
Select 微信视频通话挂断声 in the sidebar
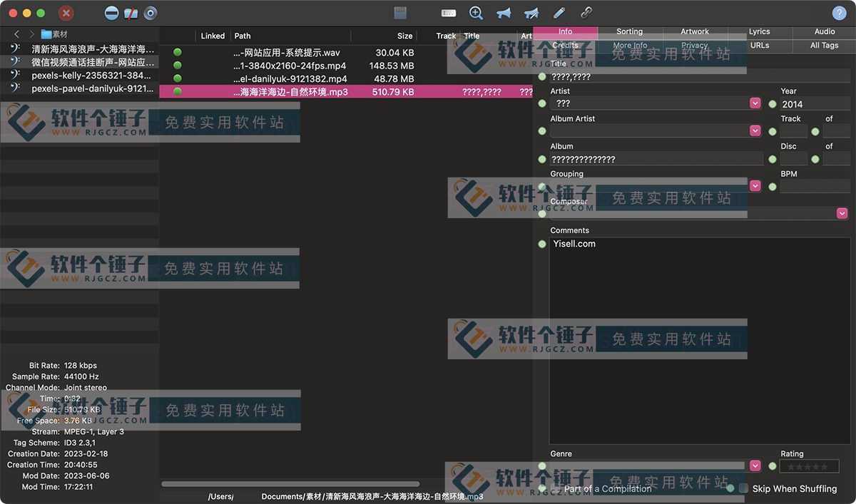point(79,62)
